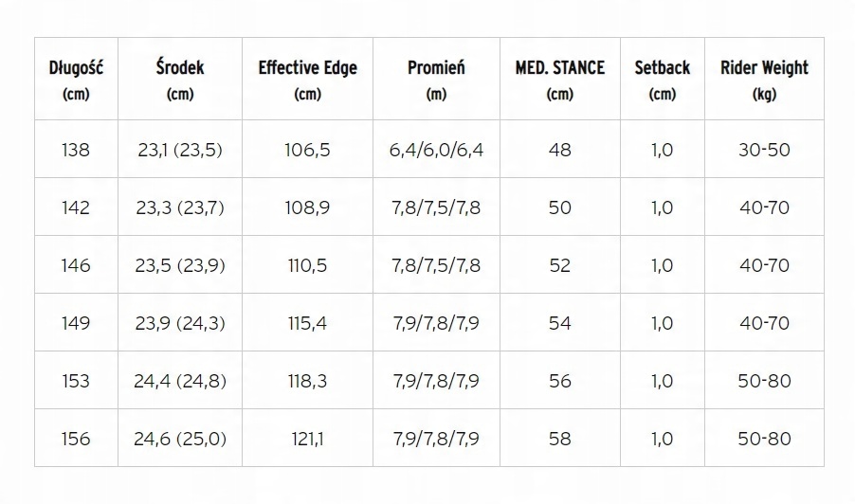Image resolution: width=855 pixels, height=504 pixels.
Task: Click the 121,1 effective edge value
Action: (307, 439)
